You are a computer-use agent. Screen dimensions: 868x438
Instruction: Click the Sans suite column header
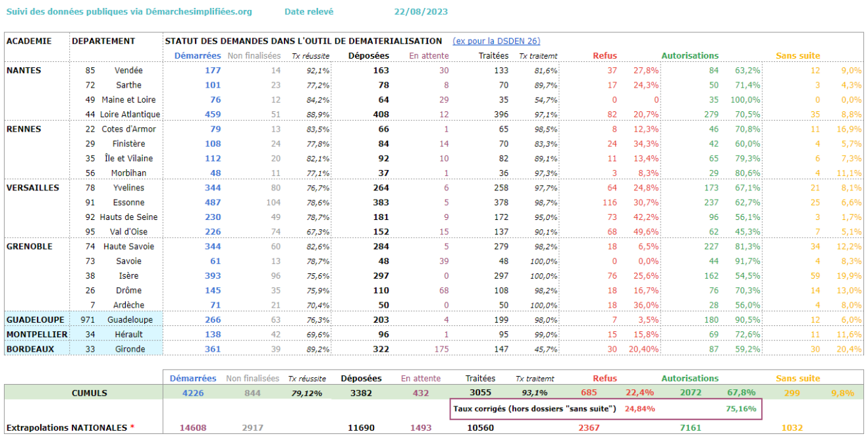tap(798, 56)
